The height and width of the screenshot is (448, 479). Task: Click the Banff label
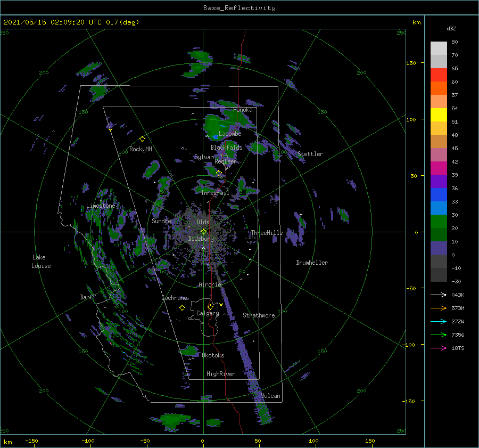coord(88,297)
